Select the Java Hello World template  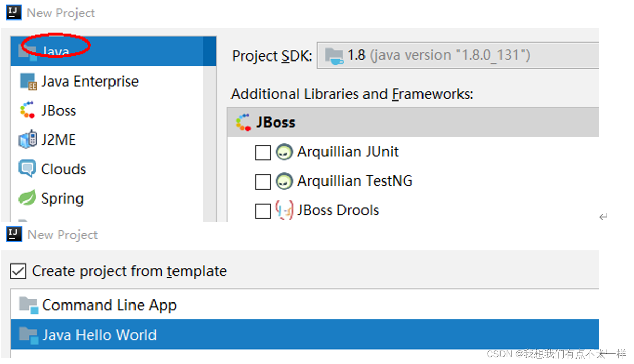coord(305,334)
